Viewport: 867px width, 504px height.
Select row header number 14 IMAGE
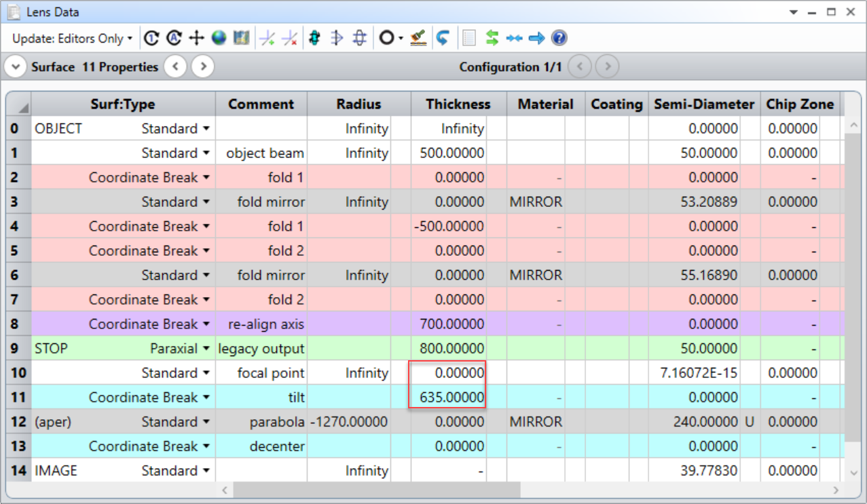coord(18,471)
